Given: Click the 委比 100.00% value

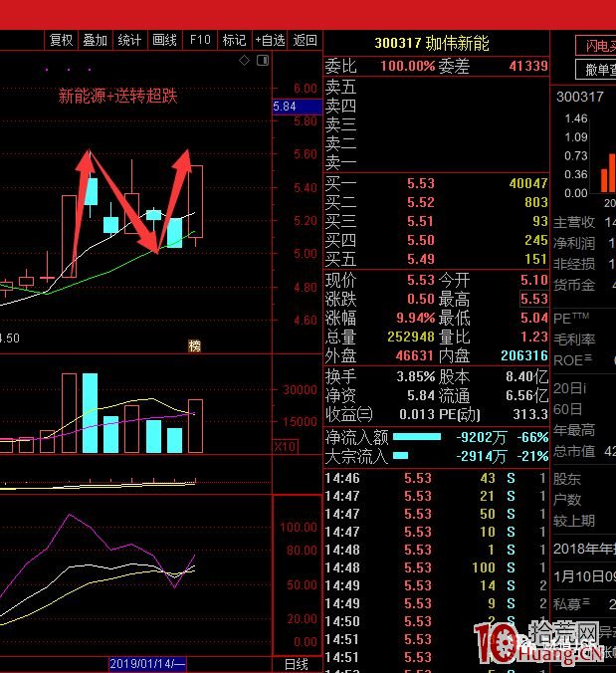Looking at the screenshot, I should click(x=408, y=66).
